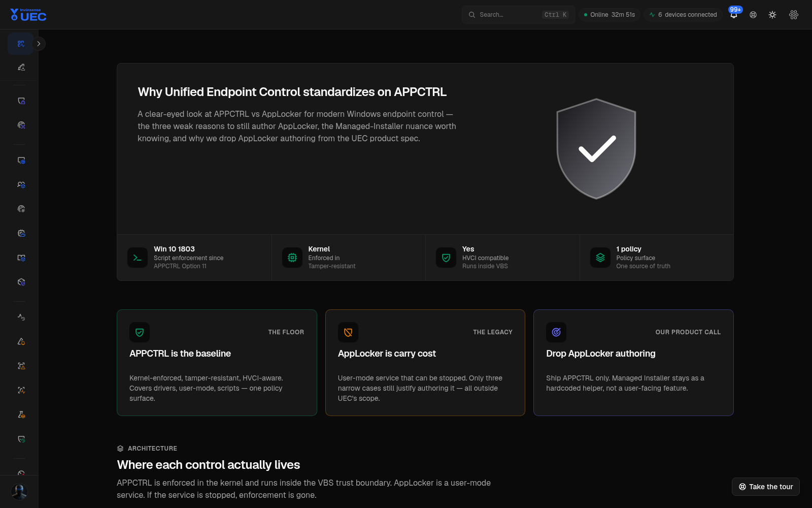Click the Kernel Enforced in stat tile
The image size is (812, 508).
pyautogui.click(x=349, y=258)
